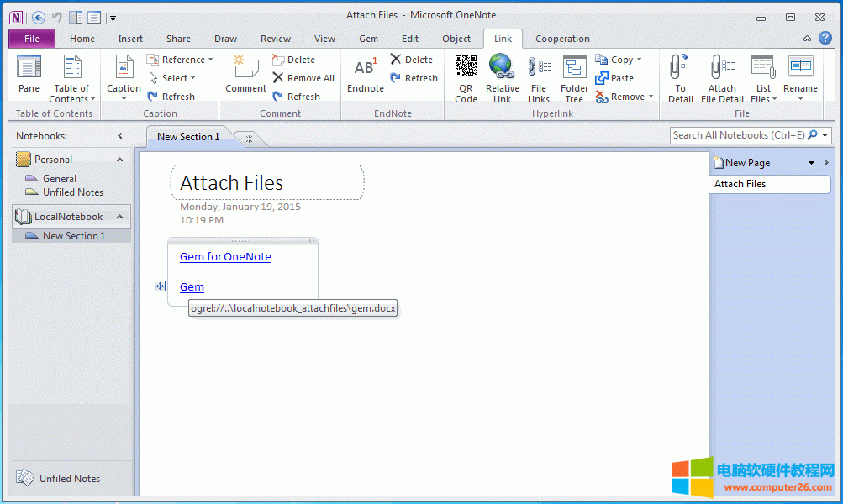Open the Rename dropdown menu
The height and width of the screenshot is (504, 843).
800,98
